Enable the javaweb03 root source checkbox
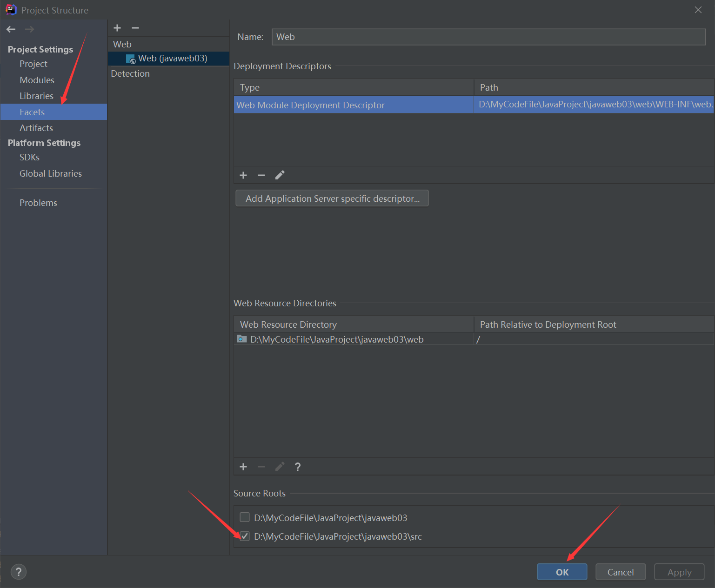 [x=245, y=517]
